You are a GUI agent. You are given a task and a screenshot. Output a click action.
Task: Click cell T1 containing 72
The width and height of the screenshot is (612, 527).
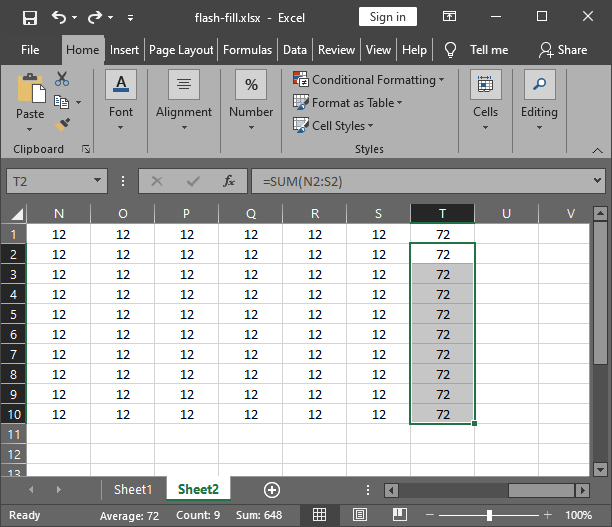(x=443, y=234)
